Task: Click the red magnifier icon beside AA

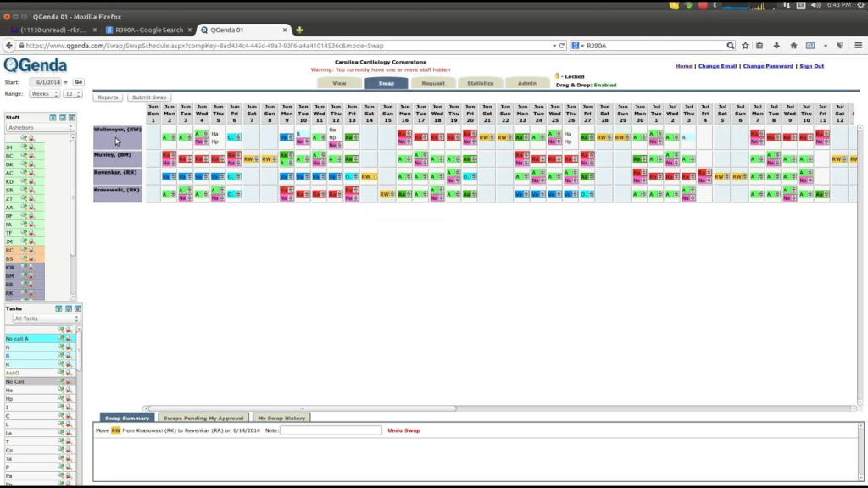Action: pos(31,208)
